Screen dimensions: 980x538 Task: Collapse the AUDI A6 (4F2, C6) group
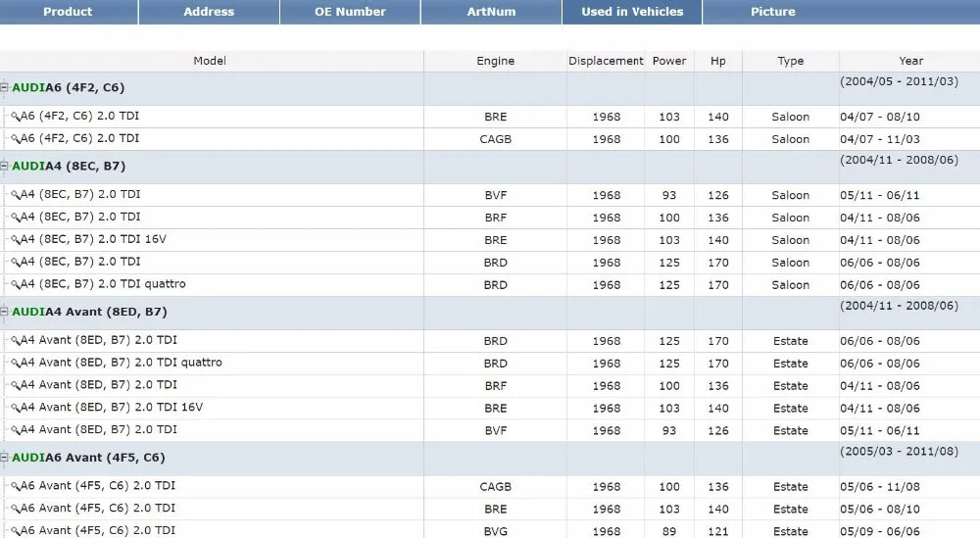(4, 87)
